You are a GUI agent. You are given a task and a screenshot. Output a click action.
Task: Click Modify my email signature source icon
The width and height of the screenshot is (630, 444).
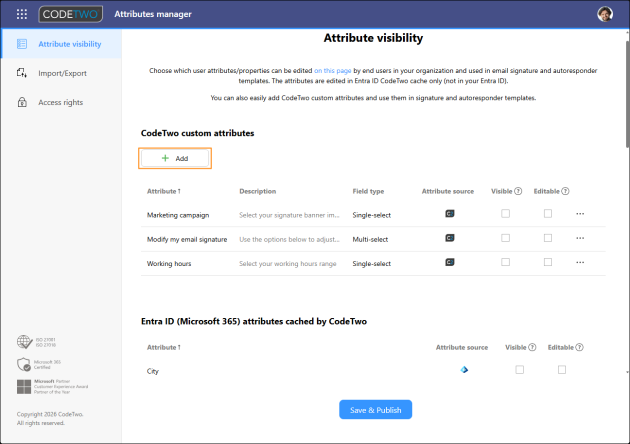[450, 238]
